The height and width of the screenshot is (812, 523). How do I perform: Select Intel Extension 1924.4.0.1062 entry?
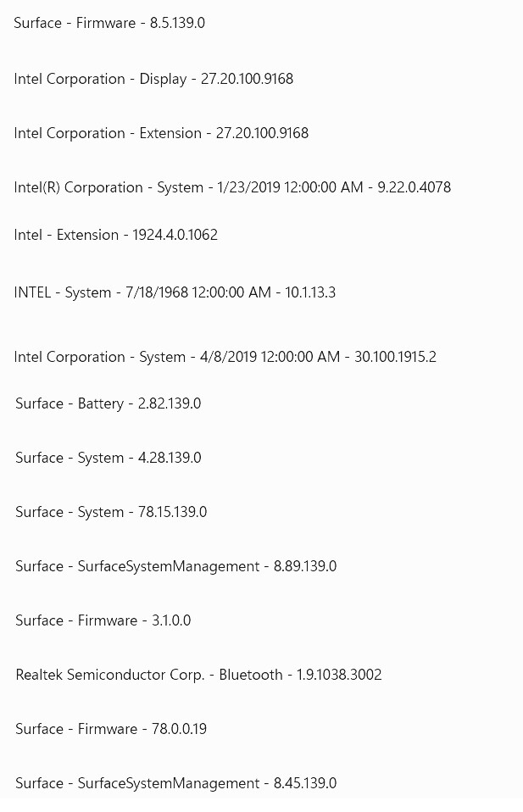(116, 235)
